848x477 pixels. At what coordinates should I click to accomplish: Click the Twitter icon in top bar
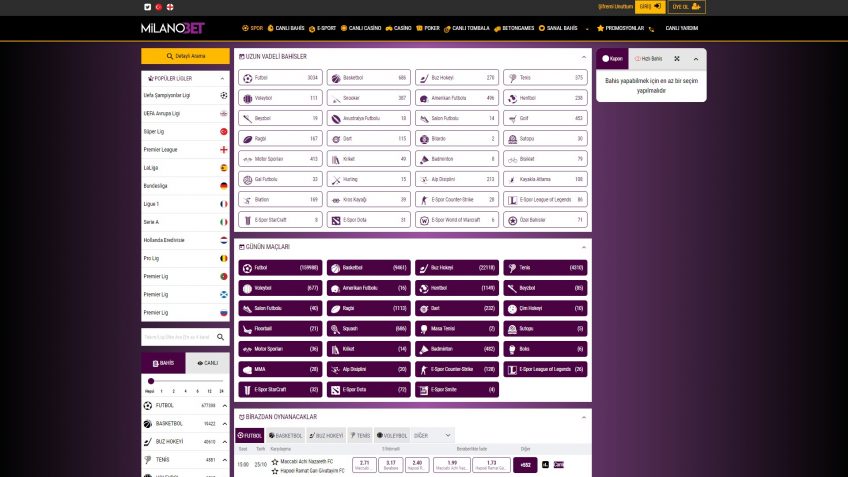(147, 6)
